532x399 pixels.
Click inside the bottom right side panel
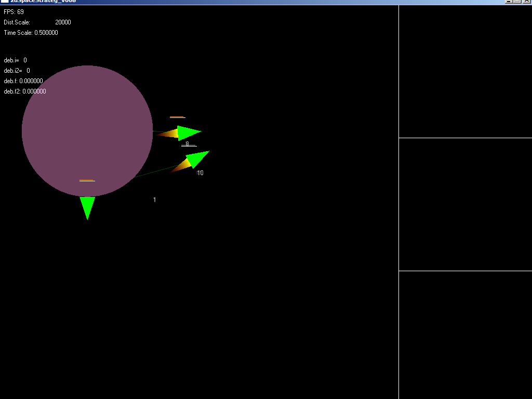(465, 335)
